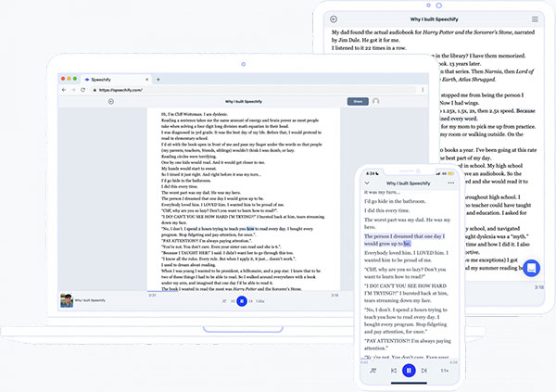Close the Speechify browser tab

point(146,80)
